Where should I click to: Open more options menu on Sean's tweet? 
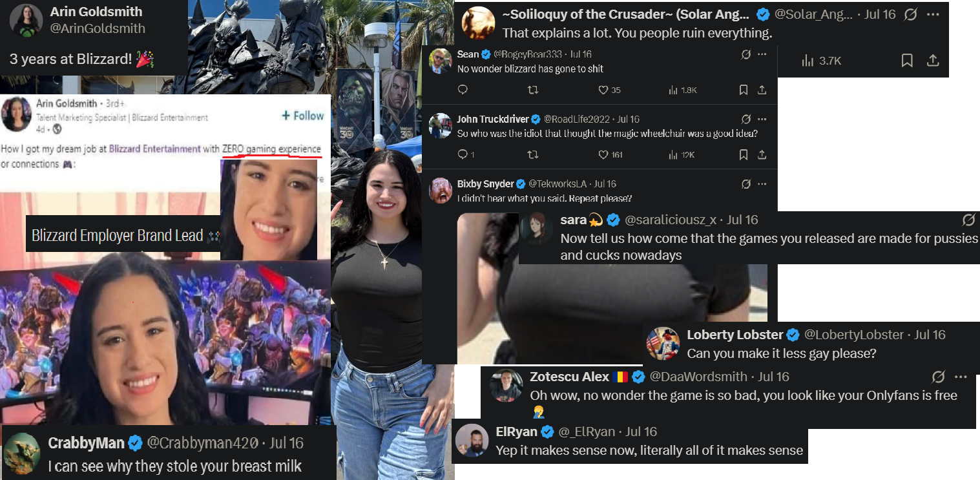(x=762, y=54)
